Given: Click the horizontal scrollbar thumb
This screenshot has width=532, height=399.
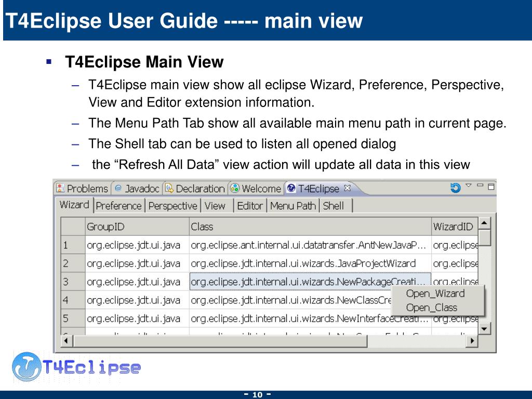Looking at the screenshot, I should tap(220, 341).
